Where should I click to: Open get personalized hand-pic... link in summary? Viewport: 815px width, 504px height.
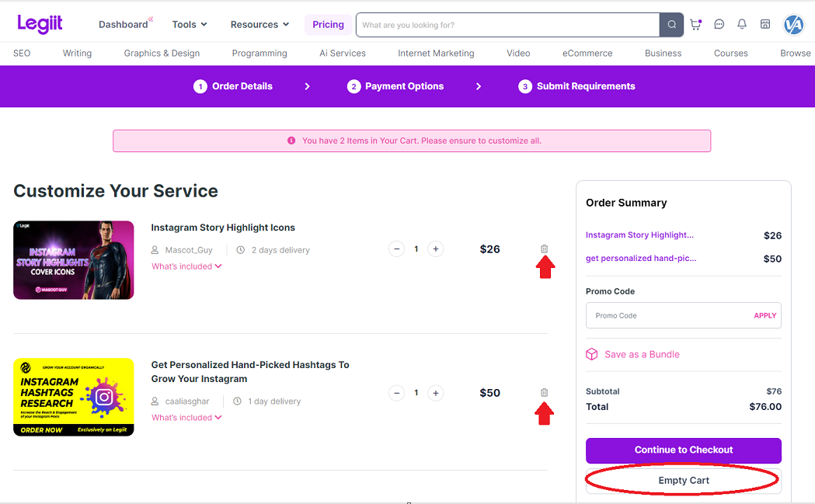coord(641,259)
